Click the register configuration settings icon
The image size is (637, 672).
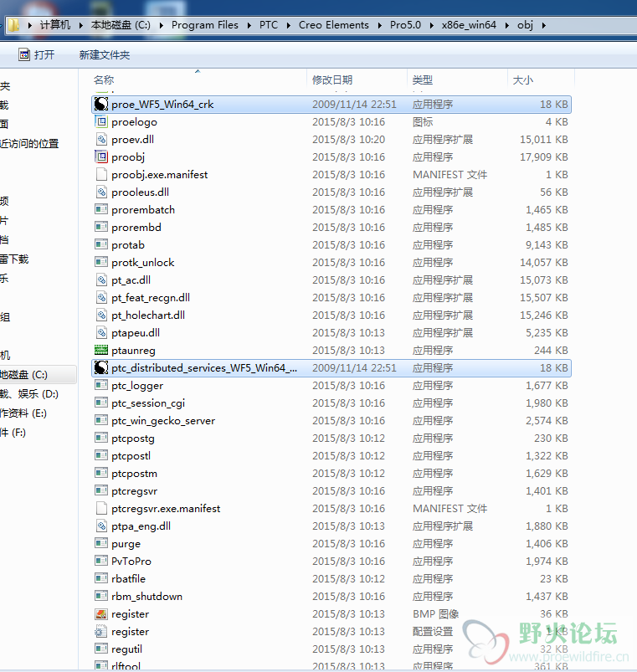101,631
